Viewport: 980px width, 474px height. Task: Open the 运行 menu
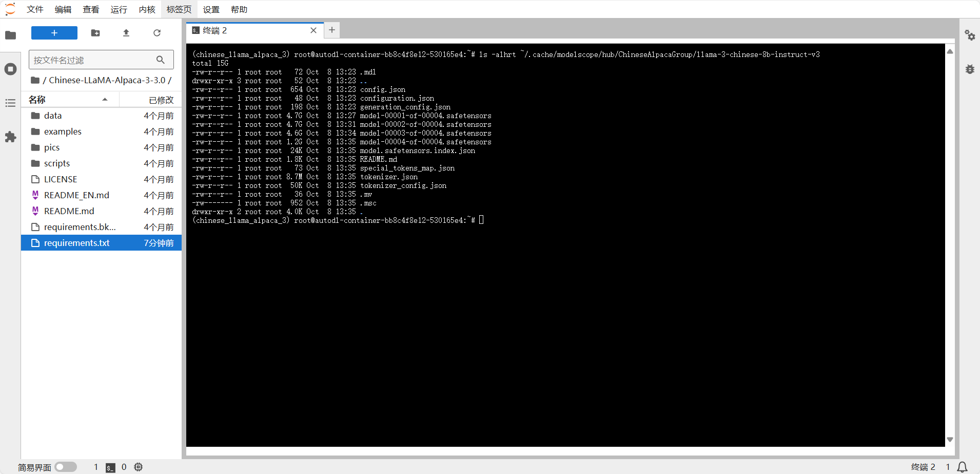119,9
